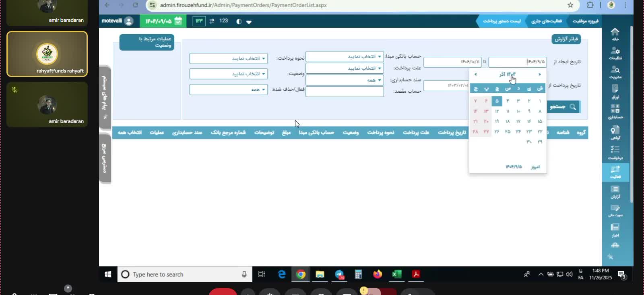The image size is (644, 295).
Task: Click the عملیات مرتبط با وضعیت button
Action: coord(147,42)
